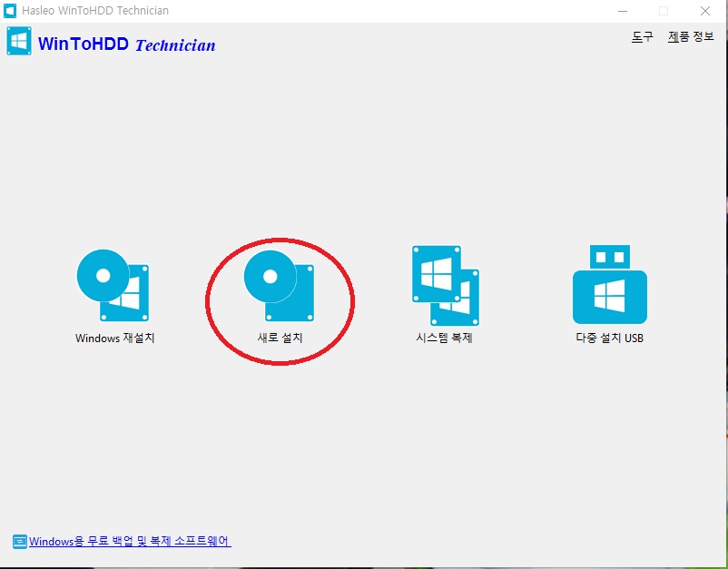The image size is (728, 569).
Task: Click the 다중 설치 USB text label
Action: point(610,338)
